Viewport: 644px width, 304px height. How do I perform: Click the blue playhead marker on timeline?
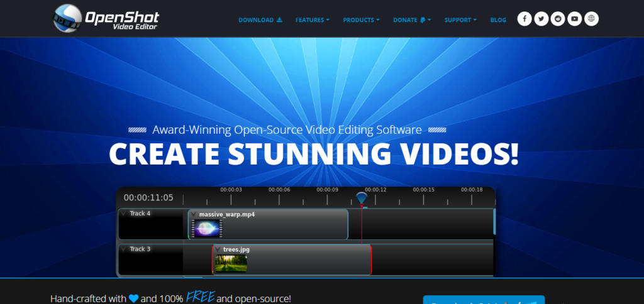coord(362,198)
